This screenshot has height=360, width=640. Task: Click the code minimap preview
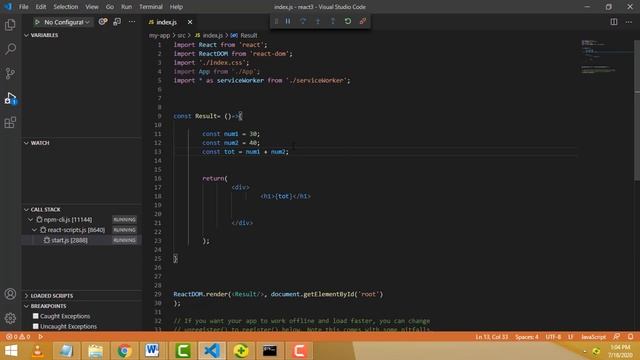[606, 57]
